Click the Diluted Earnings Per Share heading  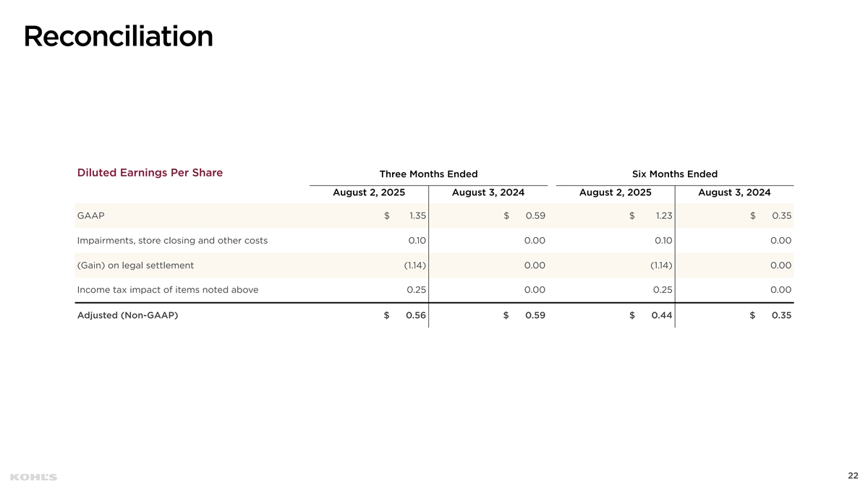pyautogui.click(x=150, y=173)
